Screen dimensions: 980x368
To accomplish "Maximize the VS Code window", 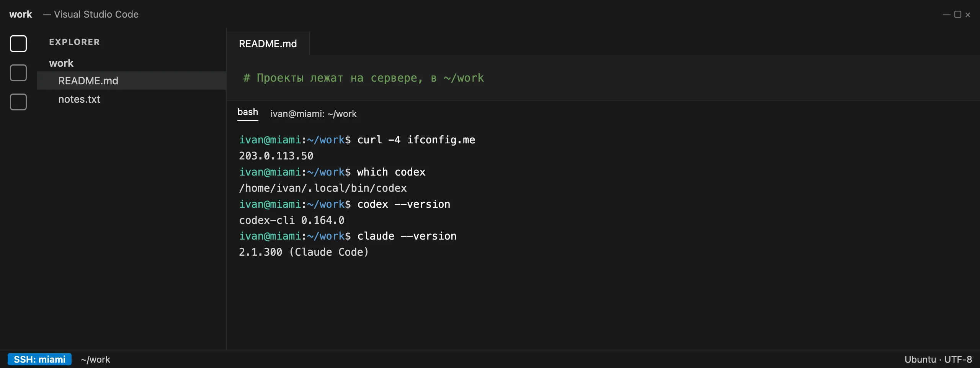I will tap(958, 15).
